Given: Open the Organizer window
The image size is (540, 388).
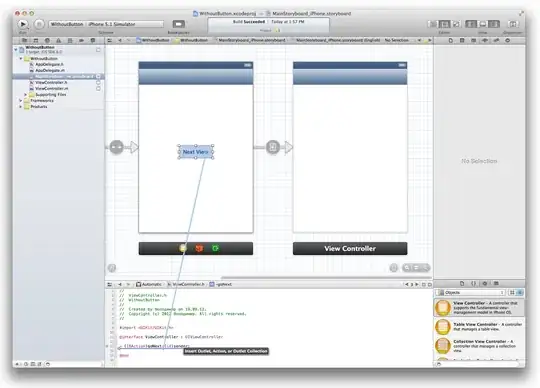Looking at the screenshot, I should point(513,24).
